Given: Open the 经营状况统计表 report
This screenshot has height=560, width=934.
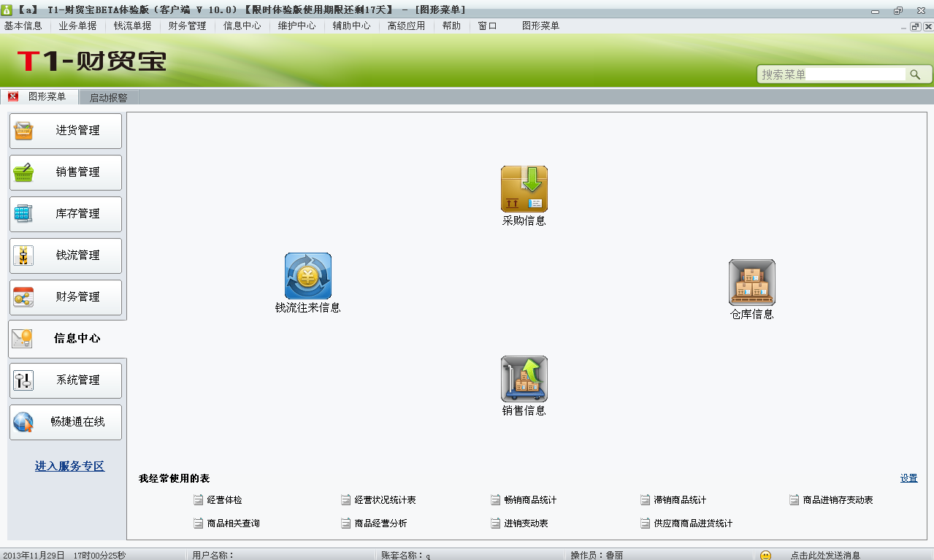Looking at the screenshot, I should pyautogui.click(x=385, y=500).
